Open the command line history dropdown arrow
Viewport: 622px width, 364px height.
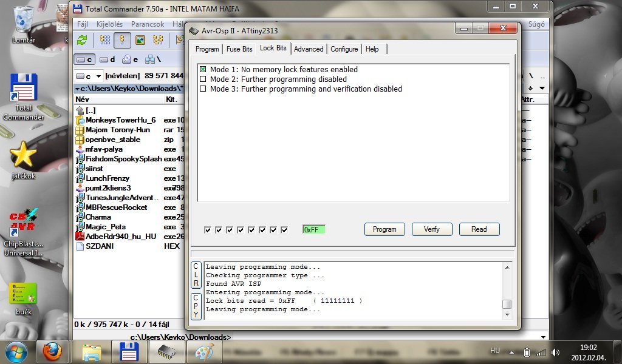[x=544, y=337]
